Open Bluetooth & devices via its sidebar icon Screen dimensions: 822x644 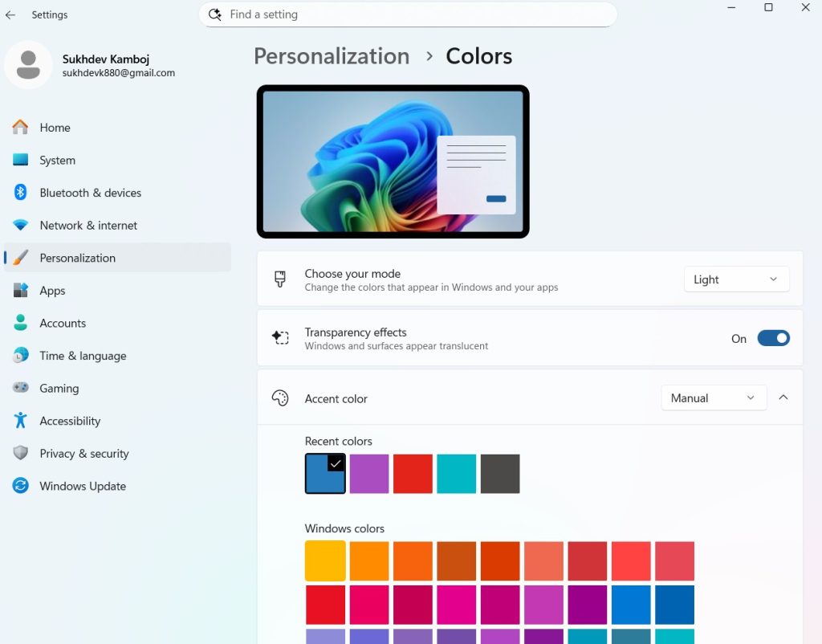(x=19, y=193)
